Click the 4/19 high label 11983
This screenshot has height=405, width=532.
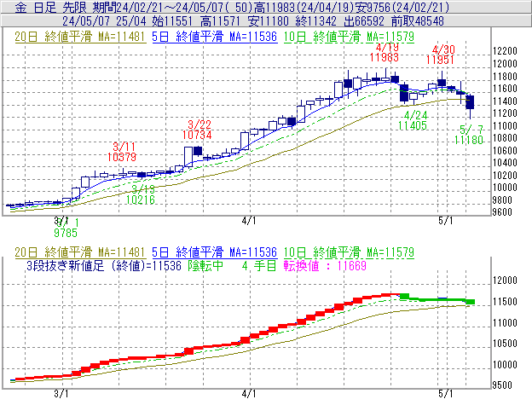pos(385,57)
